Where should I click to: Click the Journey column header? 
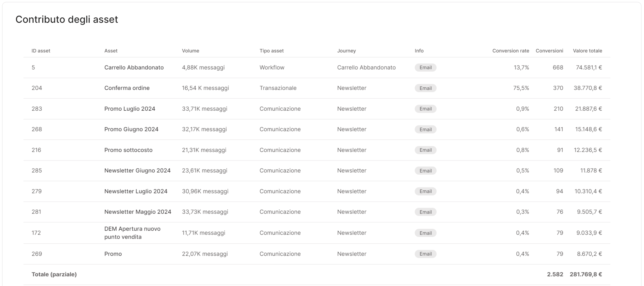coord(346,51)
